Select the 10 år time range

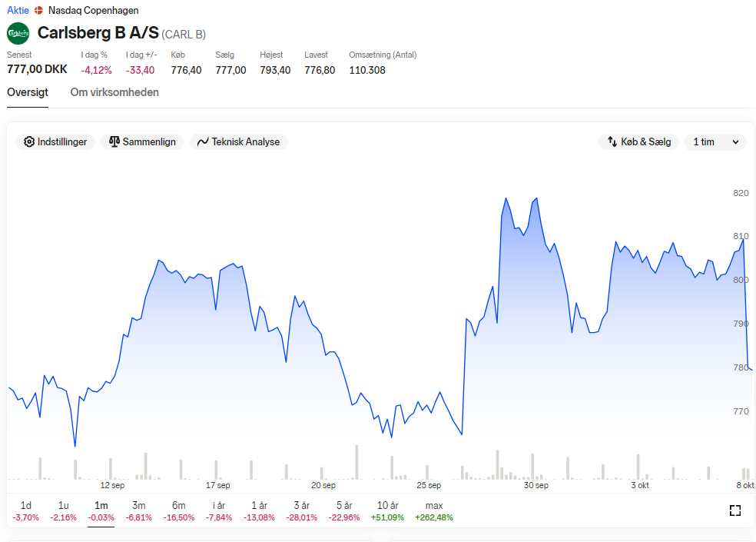pos(387,511)
